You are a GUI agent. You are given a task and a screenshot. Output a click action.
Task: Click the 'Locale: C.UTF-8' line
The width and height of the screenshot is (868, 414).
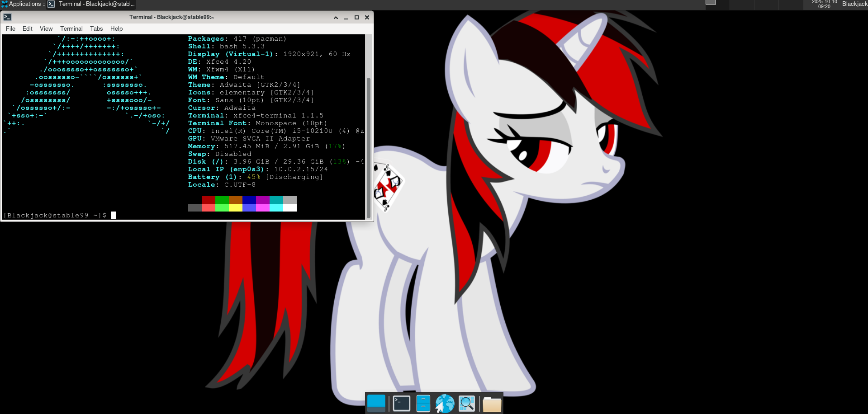point(222,184)
